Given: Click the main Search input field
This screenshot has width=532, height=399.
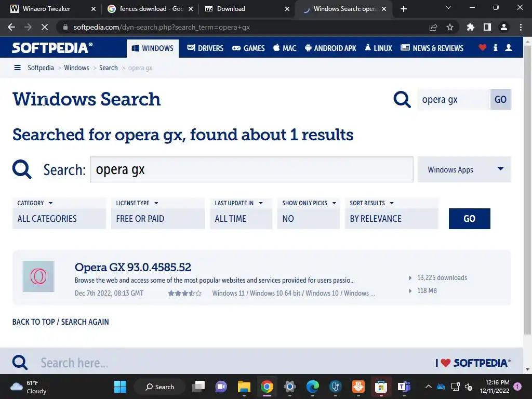Looking at the screenshot, I should (252, 169).
